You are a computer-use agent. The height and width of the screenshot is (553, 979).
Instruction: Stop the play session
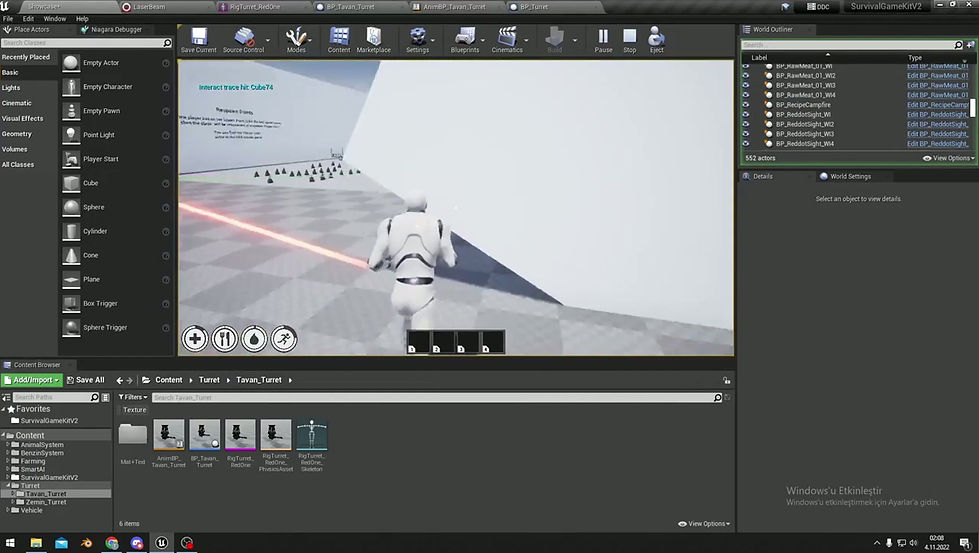[629, 37]
